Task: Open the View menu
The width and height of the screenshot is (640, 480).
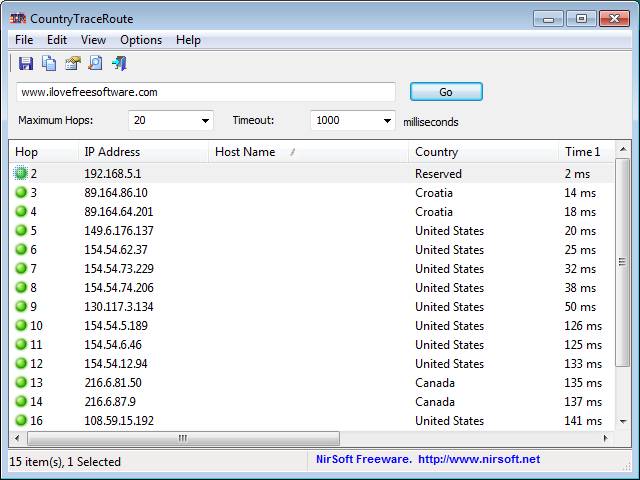Action: (x=93, y=40)
